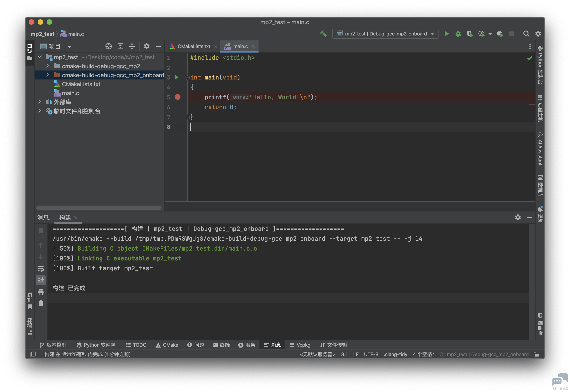The image size is (570, 392).
Task: Open project view selector dropdown 项目
Action: pyautogui.click(x=56, y=46)
